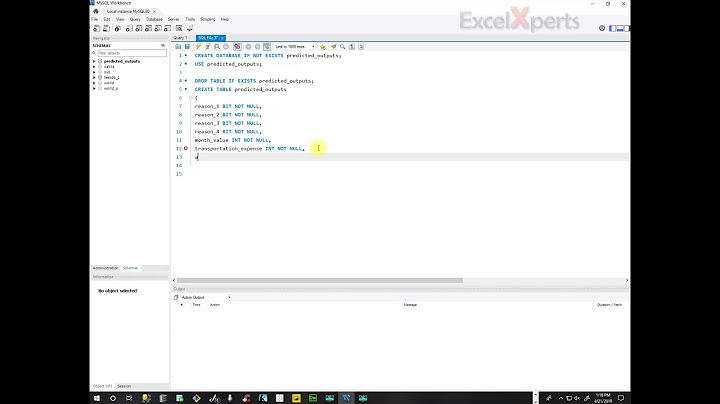
Task: Open a script file in this editor
Action: point(178,47)
